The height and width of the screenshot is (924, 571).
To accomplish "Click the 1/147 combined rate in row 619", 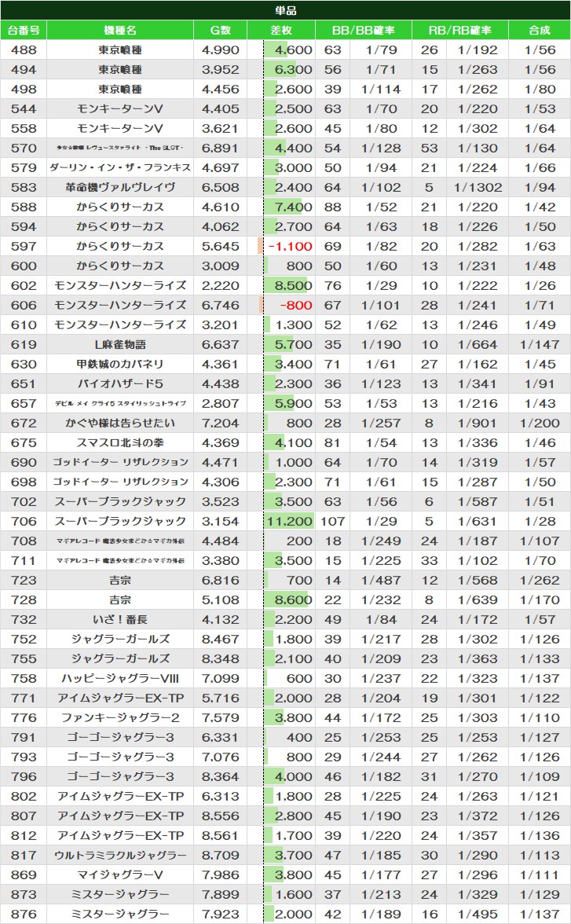I will coord(540,344).
